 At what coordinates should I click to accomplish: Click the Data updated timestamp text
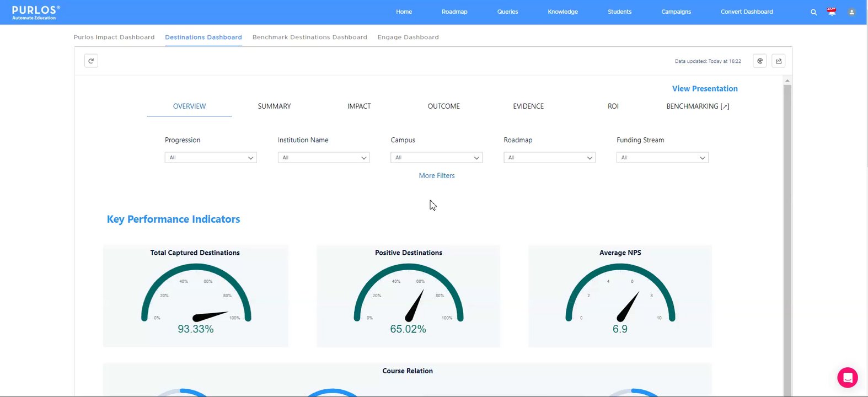[x=708, y=61]
